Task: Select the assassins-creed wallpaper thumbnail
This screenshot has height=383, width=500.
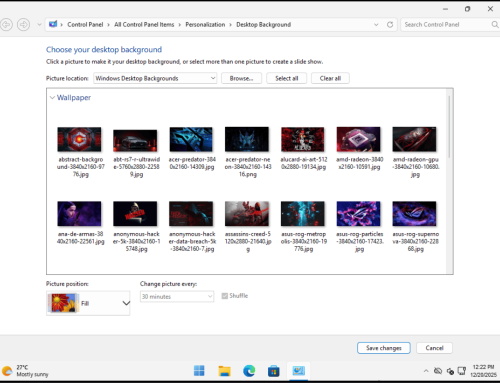Action: click(x=247, y=214)
